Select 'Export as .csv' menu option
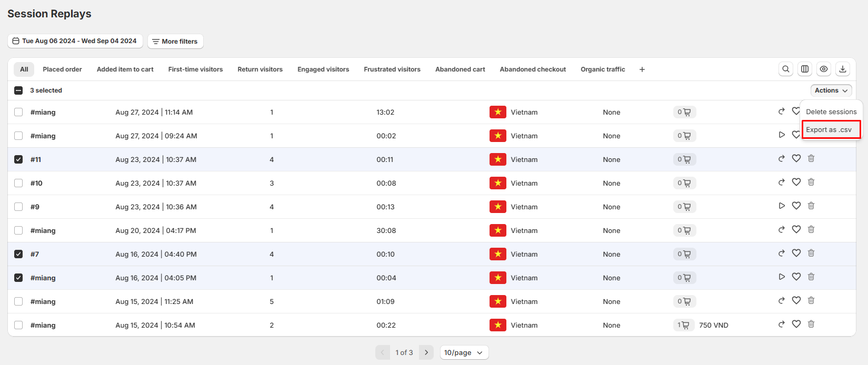Image resolution: width=868 pixels, height=365 pixels. [x=831, y=130]
